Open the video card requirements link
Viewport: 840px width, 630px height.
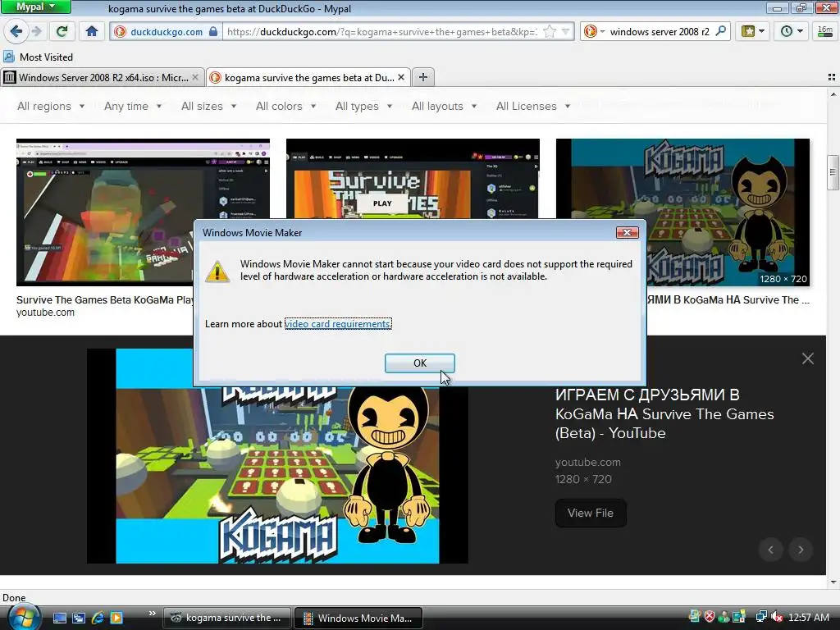pos(338,323)
